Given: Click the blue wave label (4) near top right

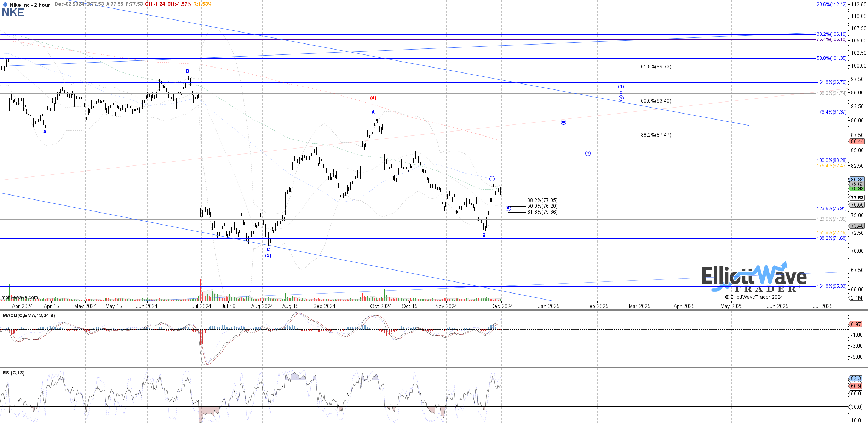Looking at the screenshot, I should pos(621,86).
